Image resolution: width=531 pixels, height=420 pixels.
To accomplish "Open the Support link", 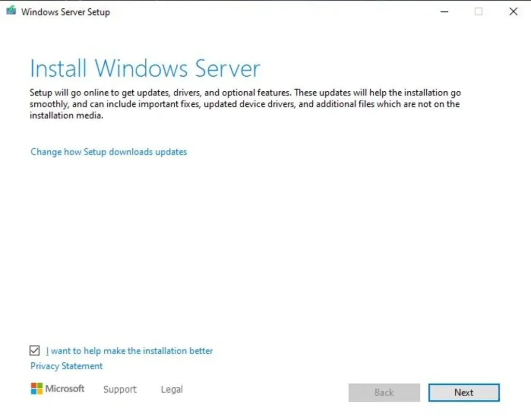I will [120, 389].
